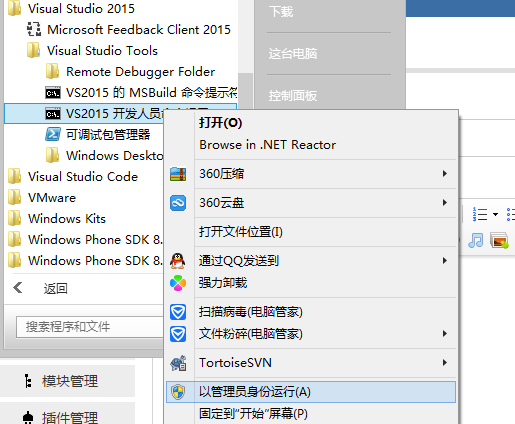
Task: Expand the 360压缩 submenu arrow
Action: tap(445, 174)
